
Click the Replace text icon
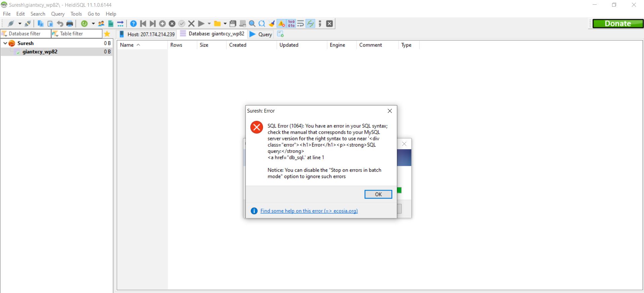(262, 24)
